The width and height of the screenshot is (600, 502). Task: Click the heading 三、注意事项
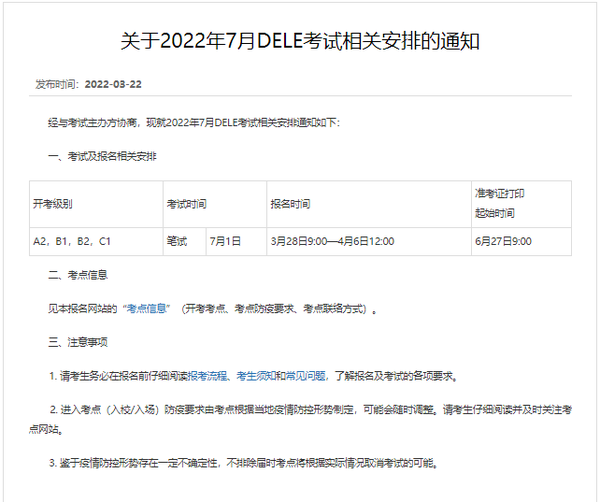point(78,342)
